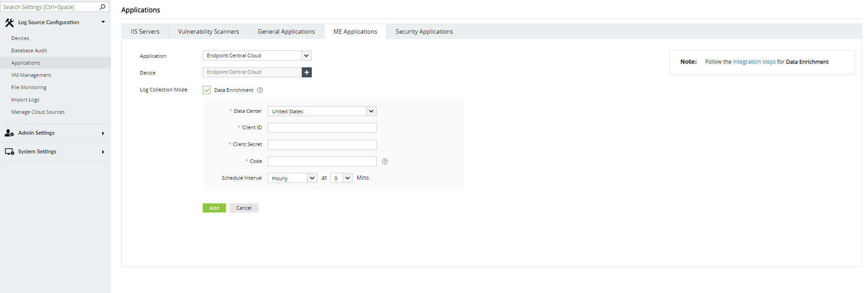Click the search magnifier icon in settings search
This screenshot has width=868, height=293.
(103, 7)
